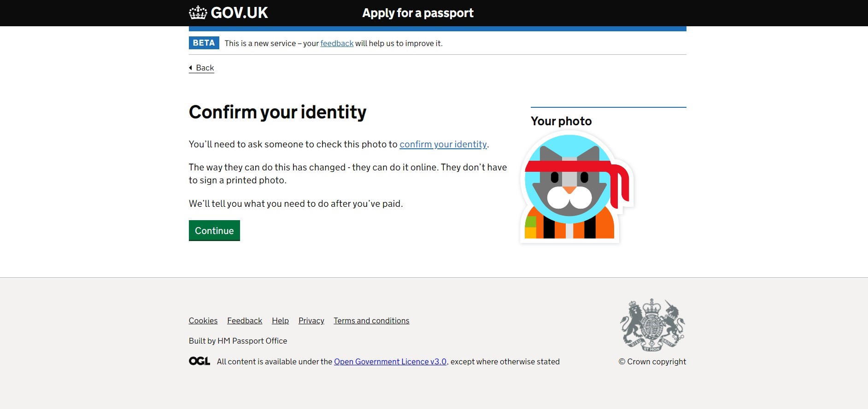Open the Feedback link in the footer
The image size is (868, 409).
(245, 321)
